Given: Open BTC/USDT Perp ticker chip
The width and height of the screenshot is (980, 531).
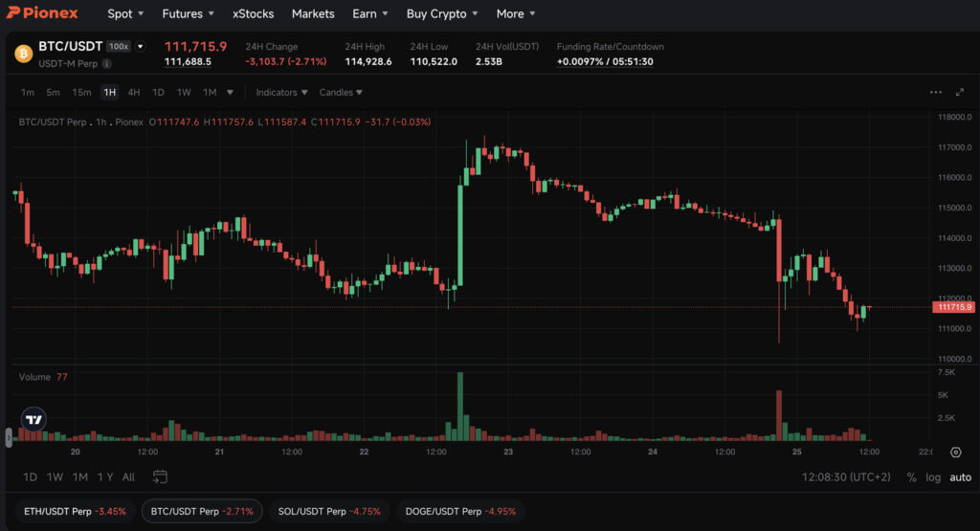Looking at the screenshot, I should coord(202,512).
